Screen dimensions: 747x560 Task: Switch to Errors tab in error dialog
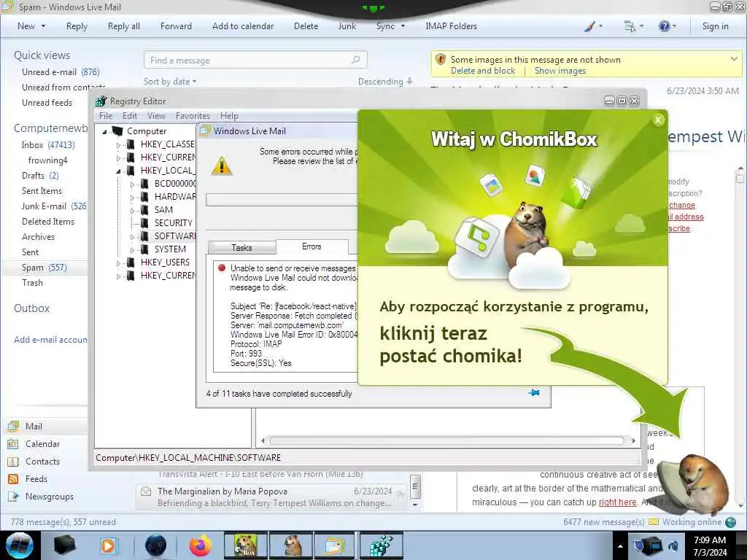point(311,246)
